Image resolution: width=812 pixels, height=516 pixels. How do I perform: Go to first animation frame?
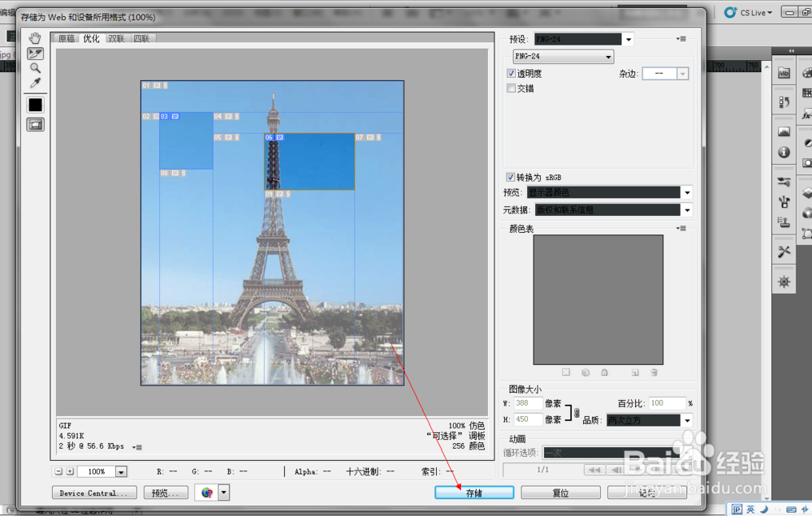(594, 470)
